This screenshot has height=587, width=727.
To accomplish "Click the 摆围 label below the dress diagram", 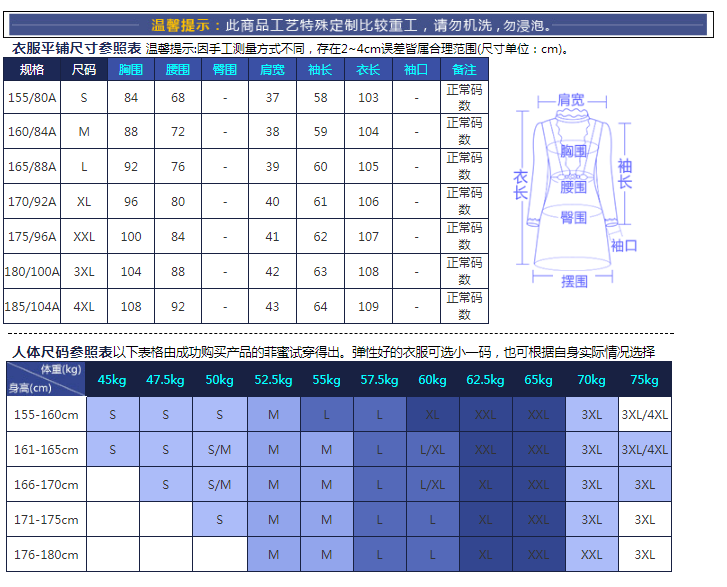I will (x=574, y=282).
